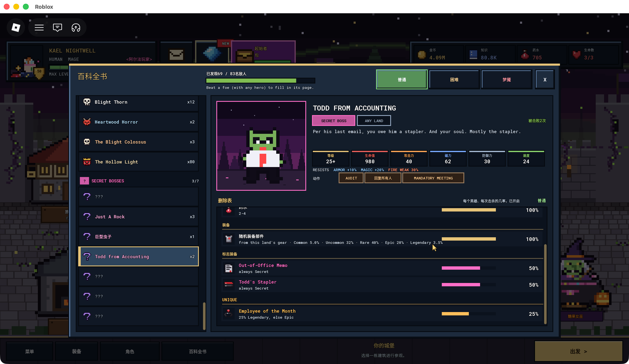Switch to 困难 difficulty tab

[x=454, y=80]
